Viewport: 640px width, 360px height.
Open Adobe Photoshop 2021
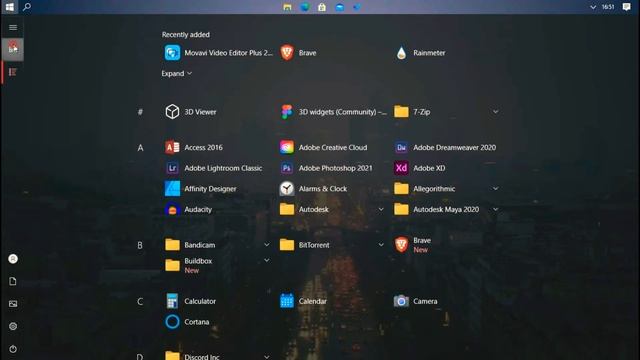(326, 168)
